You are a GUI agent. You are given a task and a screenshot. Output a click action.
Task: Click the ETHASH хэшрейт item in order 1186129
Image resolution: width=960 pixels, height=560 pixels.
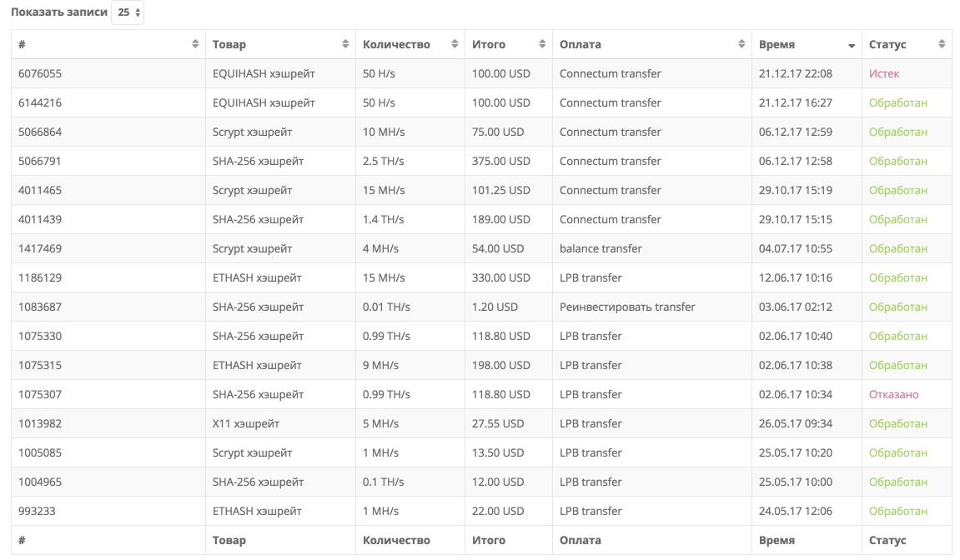[x=257, y=277]
